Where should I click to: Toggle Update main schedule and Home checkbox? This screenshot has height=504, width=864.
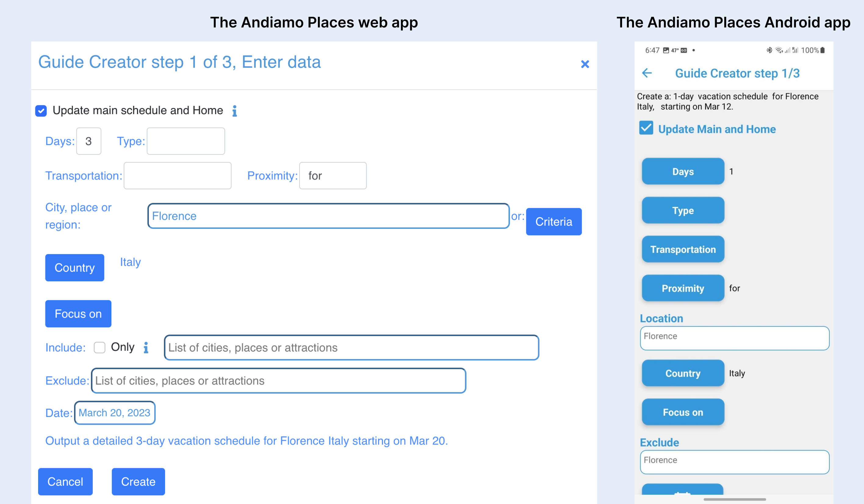point(41,111)
